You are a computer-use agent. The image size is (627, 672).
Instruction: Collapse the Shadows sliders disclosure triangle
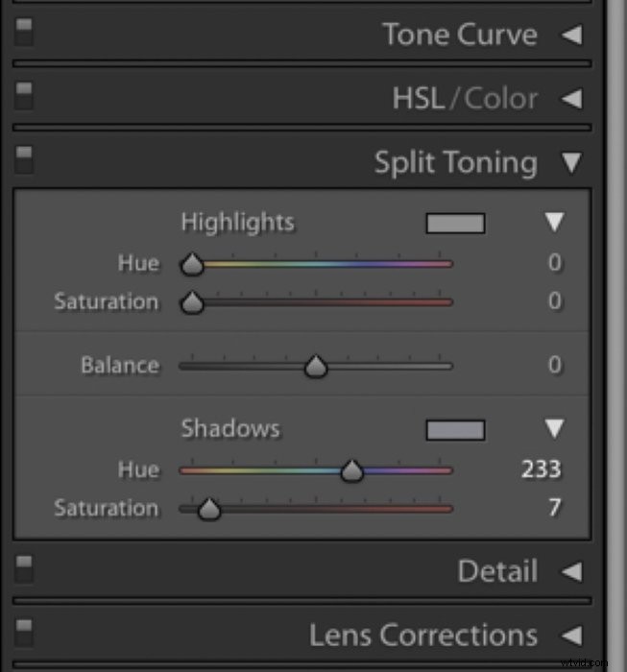555,428
